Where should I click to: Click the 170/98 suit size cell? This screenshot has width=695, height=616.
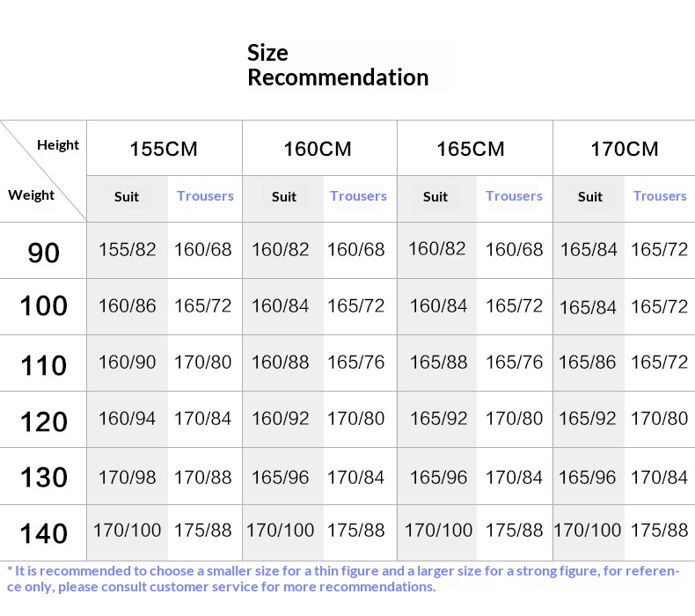[x=127, y=475]
